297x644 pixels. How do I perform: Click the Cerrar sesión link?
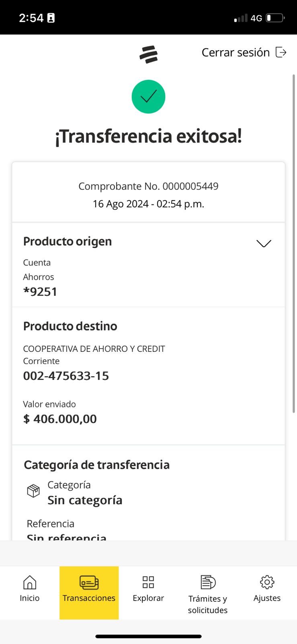click(236, 52)
